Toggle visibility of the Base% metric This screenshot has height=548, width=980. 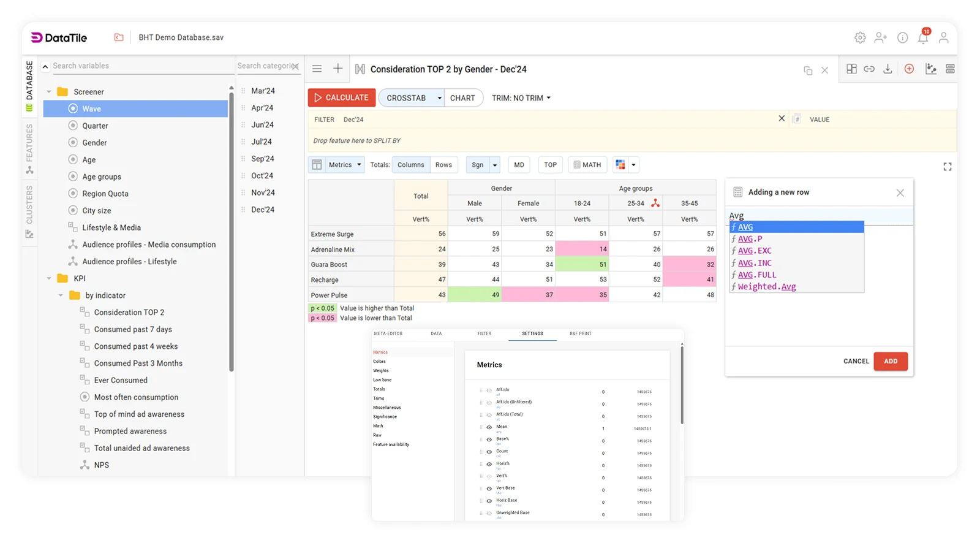pos(489,440)
